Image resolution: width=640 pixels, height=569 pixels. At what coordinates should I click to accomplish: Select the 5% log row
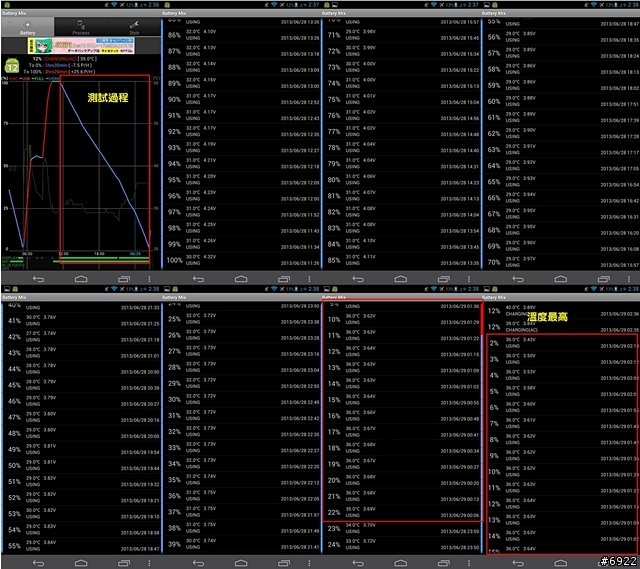click(562, 391)
